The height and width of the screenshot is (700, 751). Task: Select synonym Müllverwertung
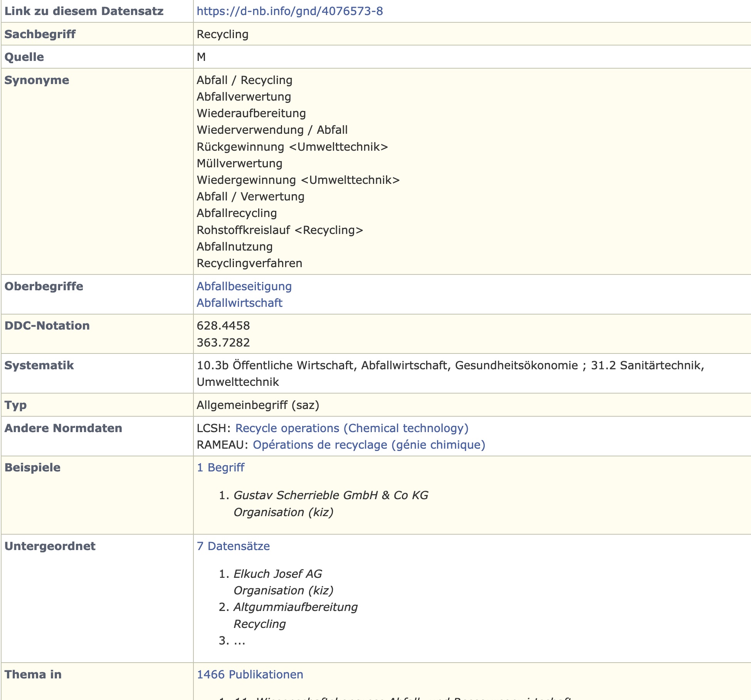pyautogui.click(x=239, y=163)
